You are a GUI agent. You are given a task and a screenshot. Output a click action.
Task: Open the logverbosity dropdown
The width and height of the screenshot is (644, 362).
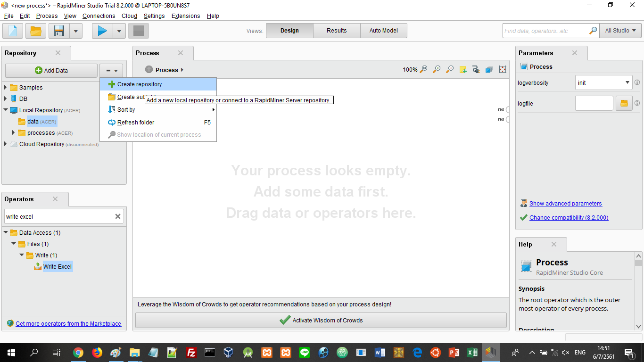[627, 82]
